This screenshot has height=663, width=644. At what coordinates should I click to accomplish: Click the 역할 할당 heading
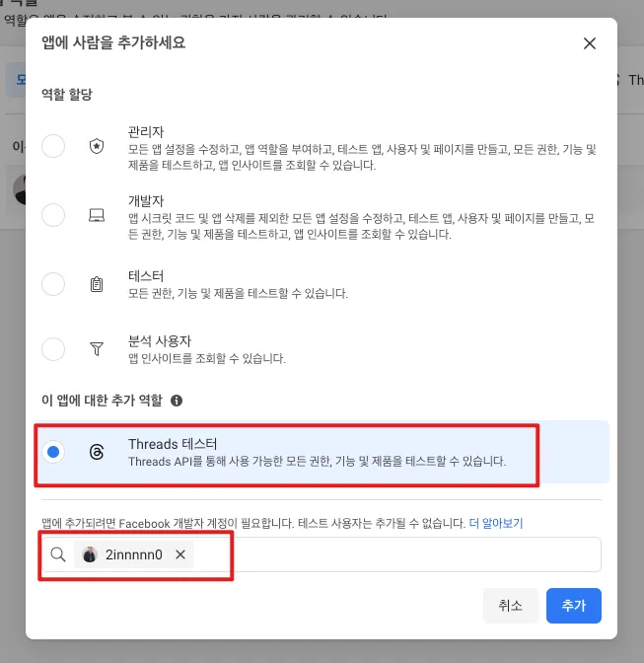click(x=67, y=94)
